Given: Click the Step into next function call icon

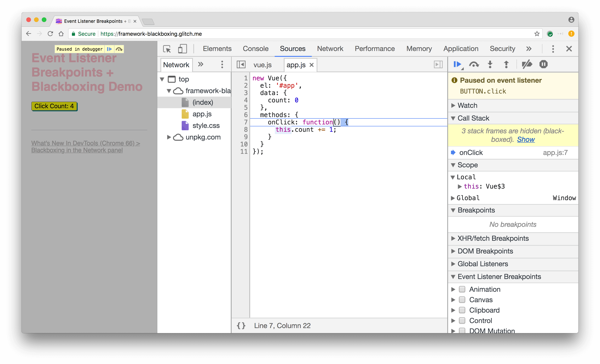Looking at the screenshot, I should pos(490,64).
